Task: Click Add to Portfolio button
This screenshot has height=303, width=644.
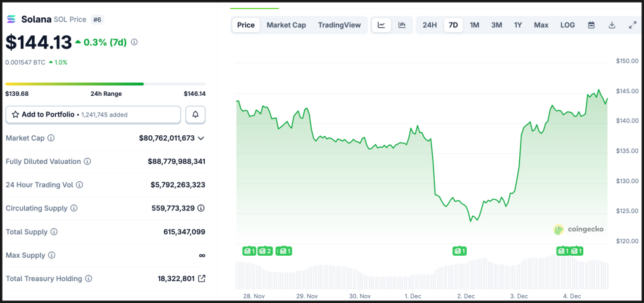Action: (x=93, y=115)
